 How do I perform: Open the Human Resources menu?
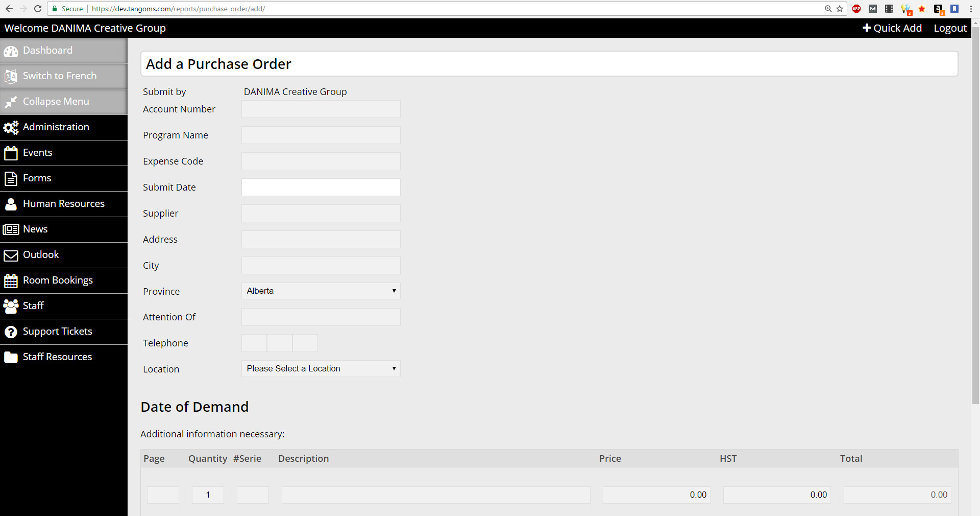pos(64,204)
